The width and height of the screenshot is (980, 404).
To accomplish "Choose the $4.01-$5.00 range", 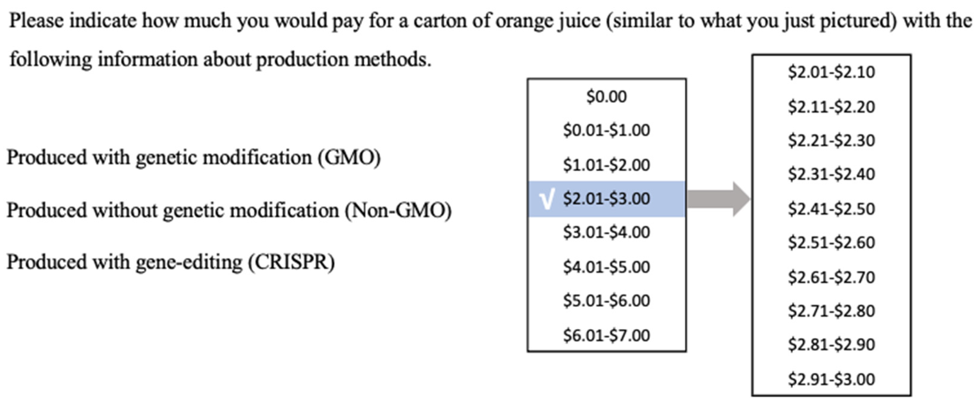I will [606, 267].
